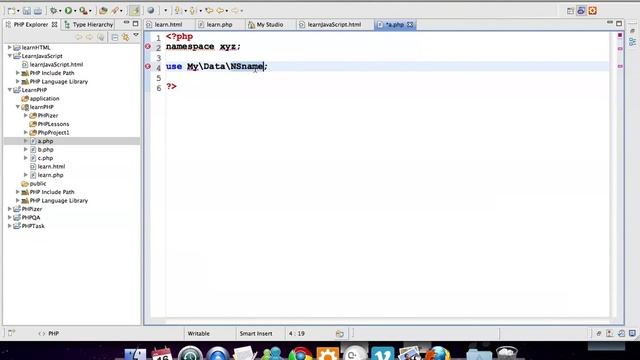The height and width of the screenshot is (360, 640).
Task: Toggle Link with Editor in PHP Explorer
Action: point(126,38)
